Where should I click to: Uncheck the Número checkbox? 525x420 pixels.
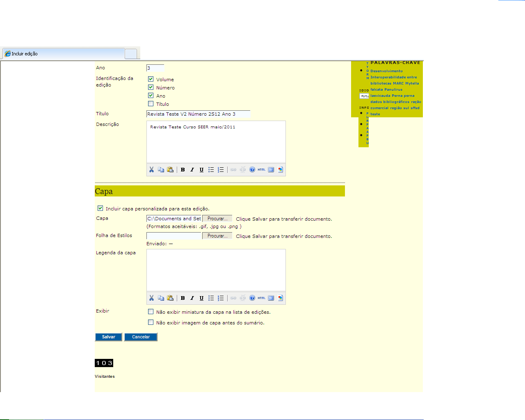[151, 87]
